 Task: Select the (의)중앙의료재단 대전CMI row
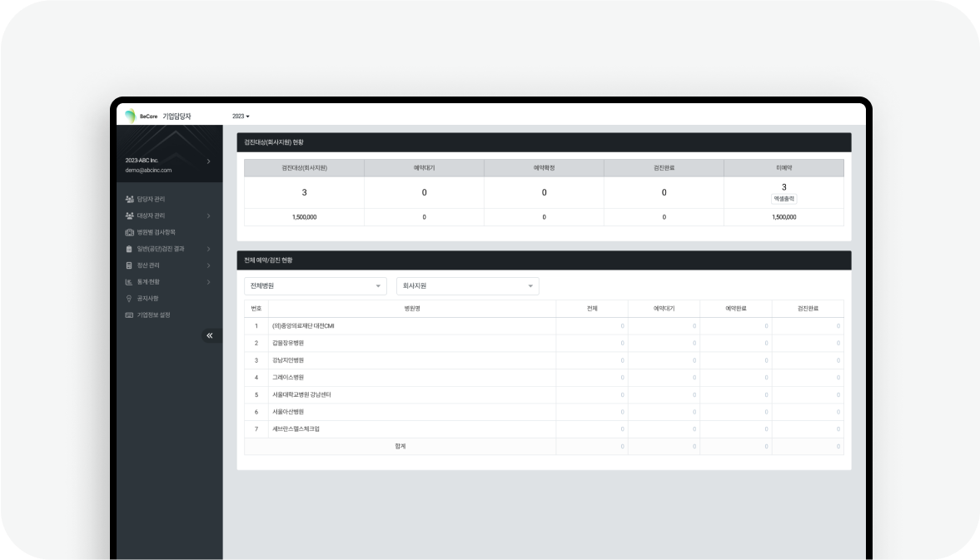pyautogui.click(x=544, y=326)
